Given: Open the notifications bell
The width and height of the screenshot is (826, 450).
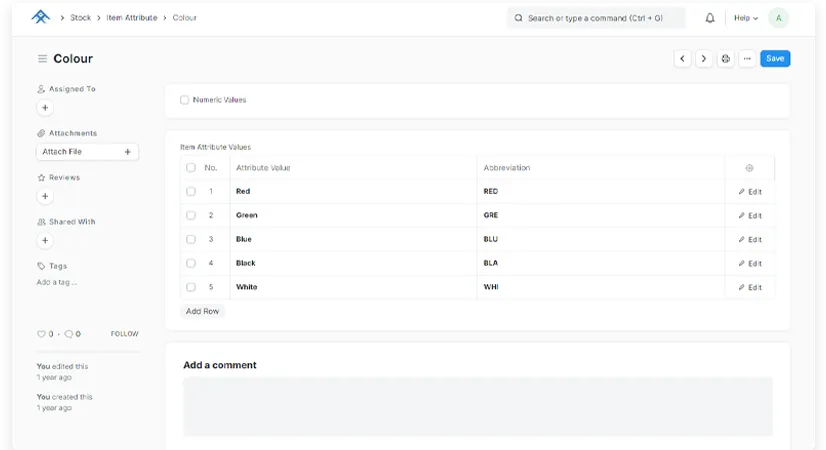Looking at the screenshot, I should click(x=710, y=18).
